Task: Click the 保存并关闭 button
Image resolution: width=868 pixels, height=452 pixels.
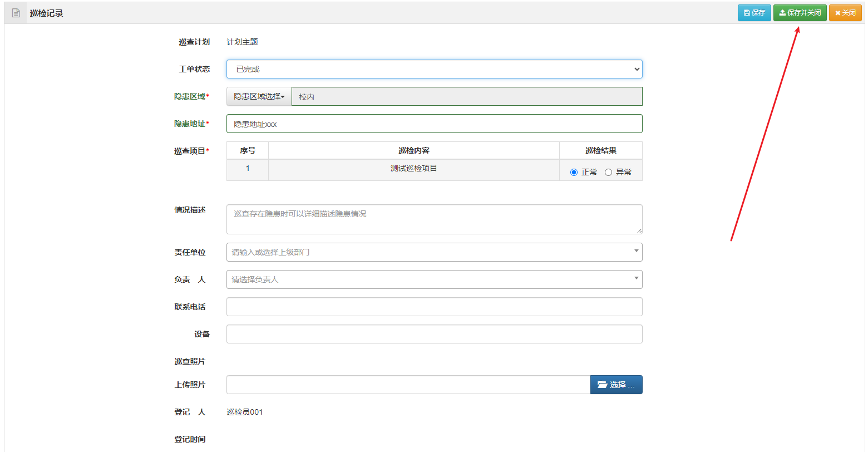Action: coord(800,13)
